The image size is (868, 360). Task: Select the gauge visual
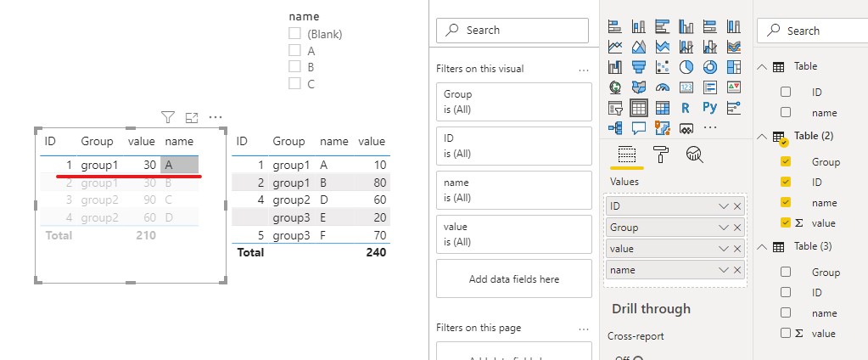point(663,87)
